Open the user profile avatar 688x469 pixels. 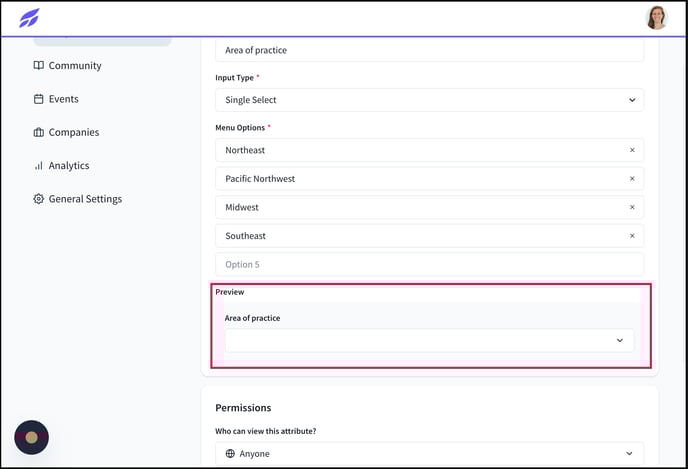(x=656, y=18)
